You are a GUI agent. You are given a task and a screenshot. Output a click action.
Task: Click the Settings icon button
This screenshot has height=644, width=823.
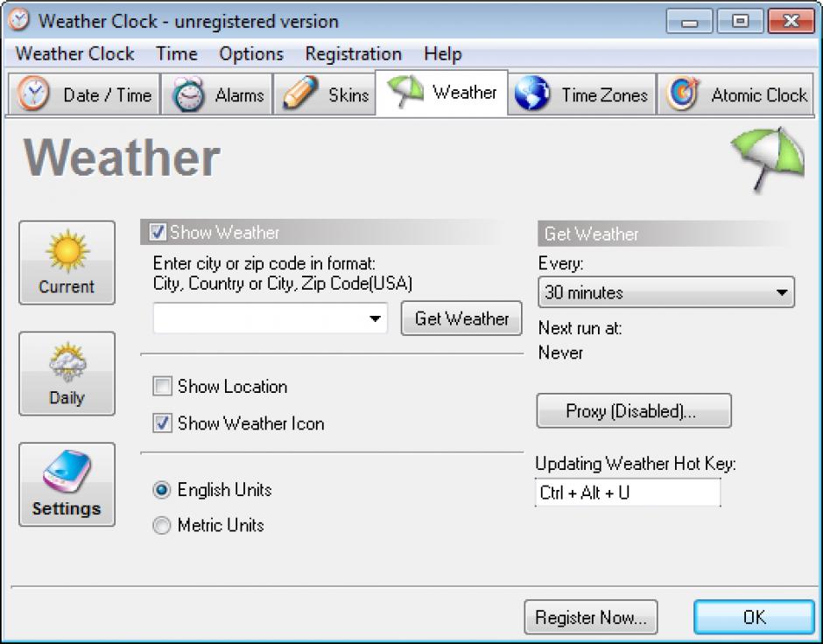point(67,484)
